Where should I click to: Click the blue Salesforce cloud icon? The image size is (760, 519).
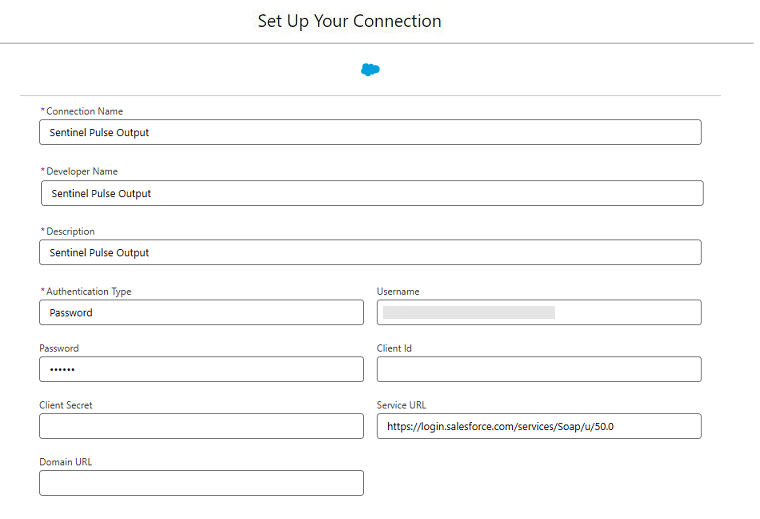pyautogui.click(x=370, y=70)
